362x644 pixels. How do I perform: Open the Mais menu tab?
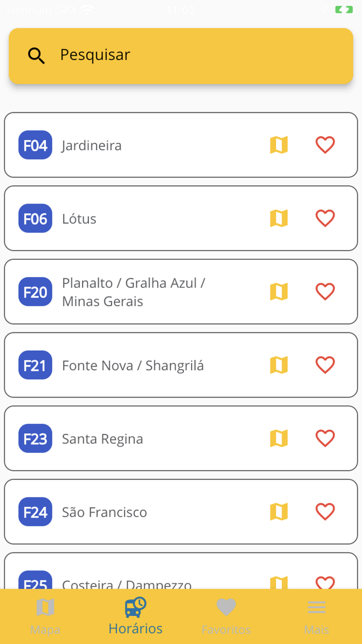tap(316, 616)
